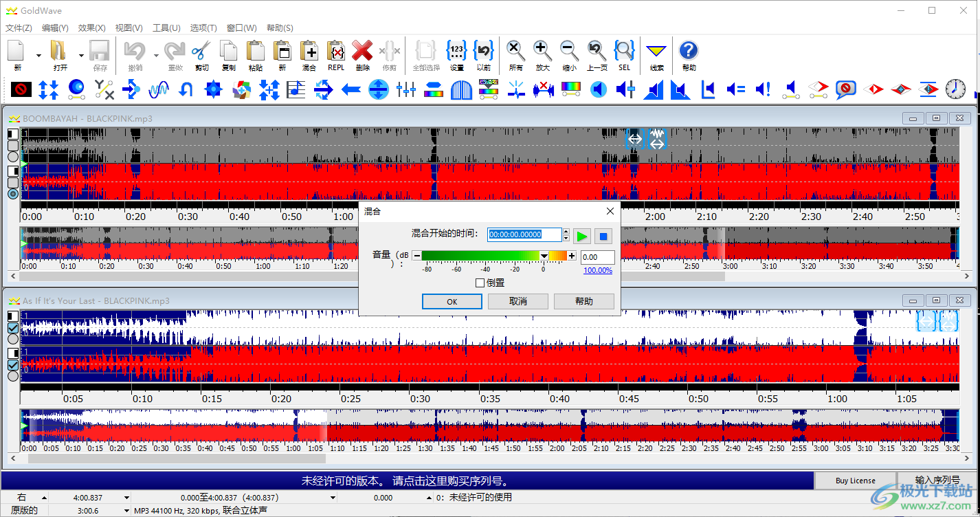
Task: Click the Delete (删除) red X icon
Action: click(362, 51)
